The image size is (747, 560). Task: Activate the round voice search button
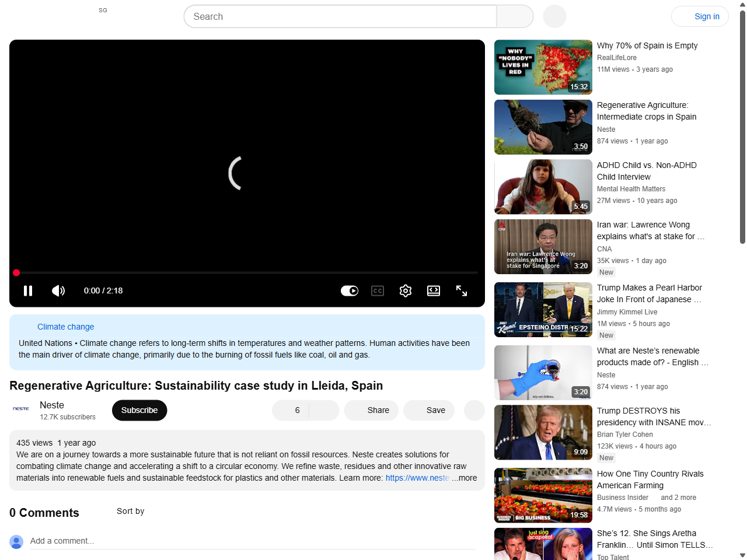554,16
